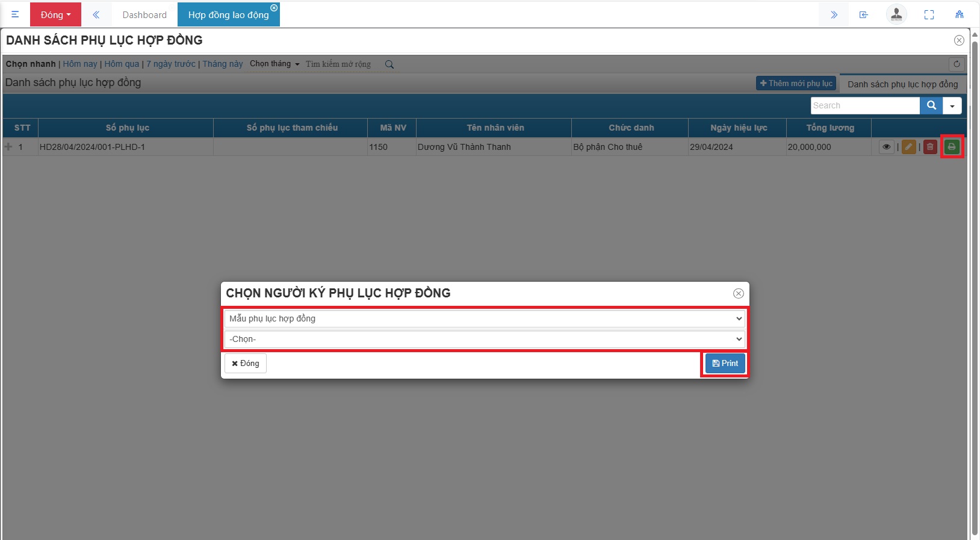This screenshot has height=540, width=980.
Task: View appendix details via eye icon
Action: [x=886, y=147]
